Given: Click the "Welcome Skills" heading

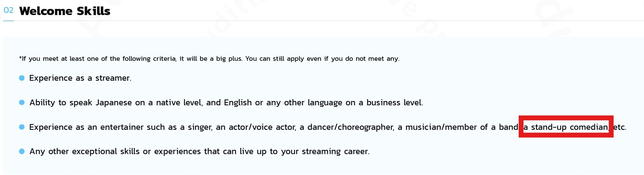Looking at the screenshot, I should [x=65, y=11].
